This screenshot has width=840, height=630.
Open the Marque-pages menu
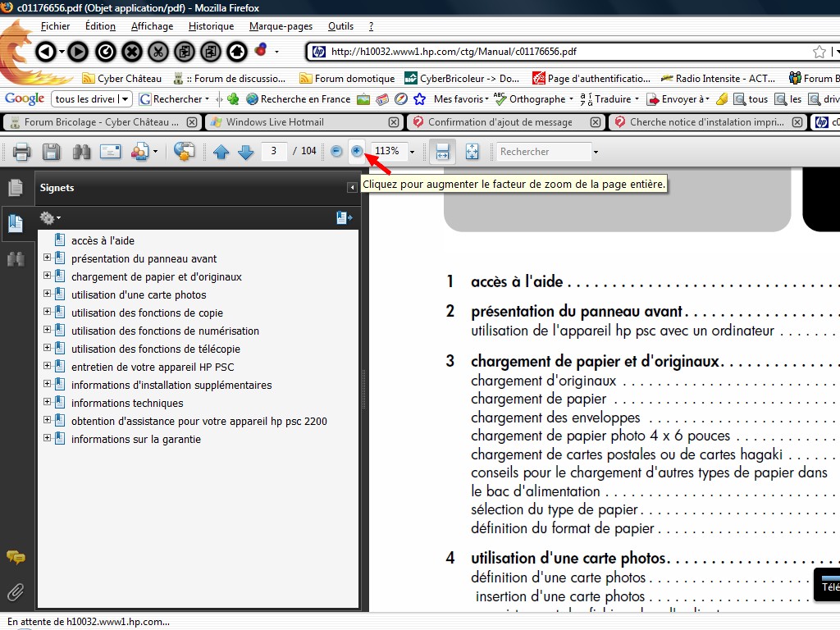(x=281, y=26)
